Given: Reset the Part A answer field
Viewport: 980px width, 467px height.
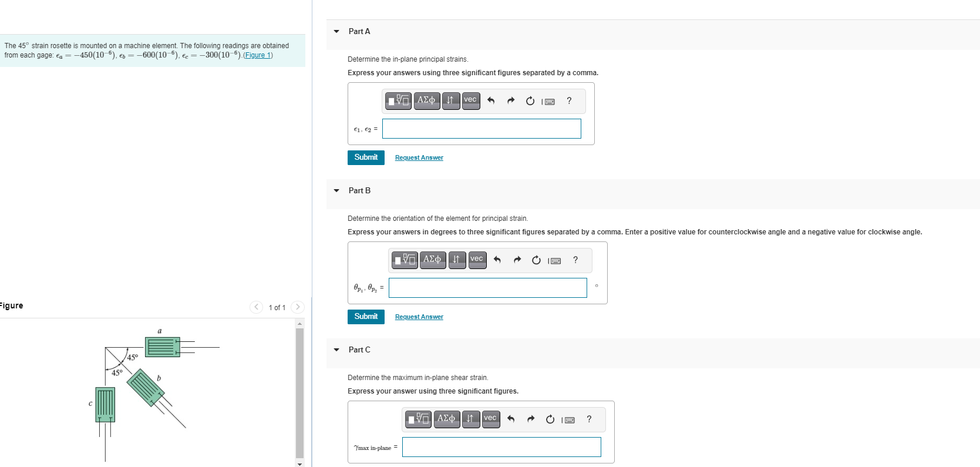Looking at the screenshot, I should pos(530,101).
